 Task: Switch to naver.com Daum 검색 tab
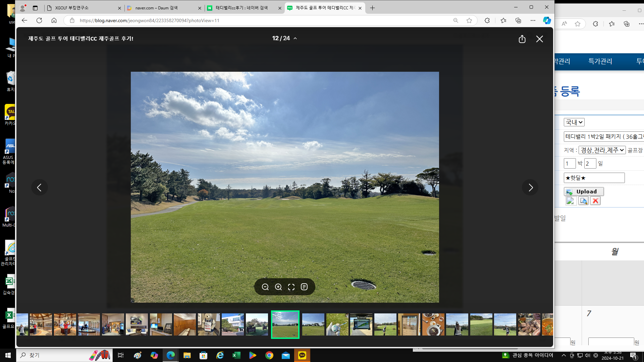click(x=164, y=8)
